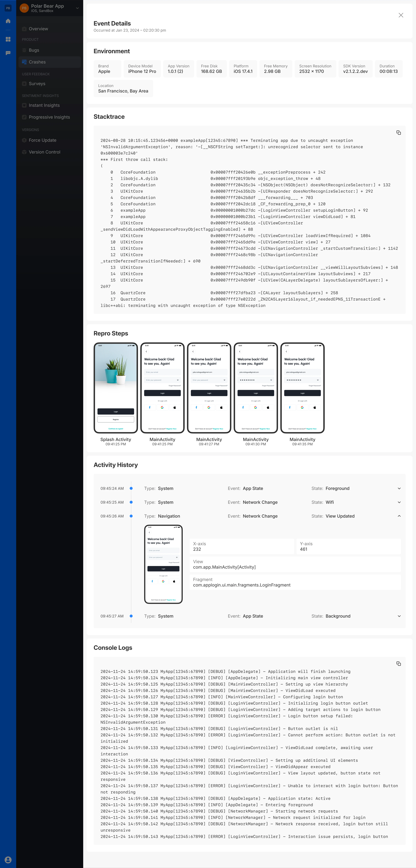Click the Crashes sidebar icon
Image resolution: width=416 pixels, height=868 pixels.
[x=24, y=62]
